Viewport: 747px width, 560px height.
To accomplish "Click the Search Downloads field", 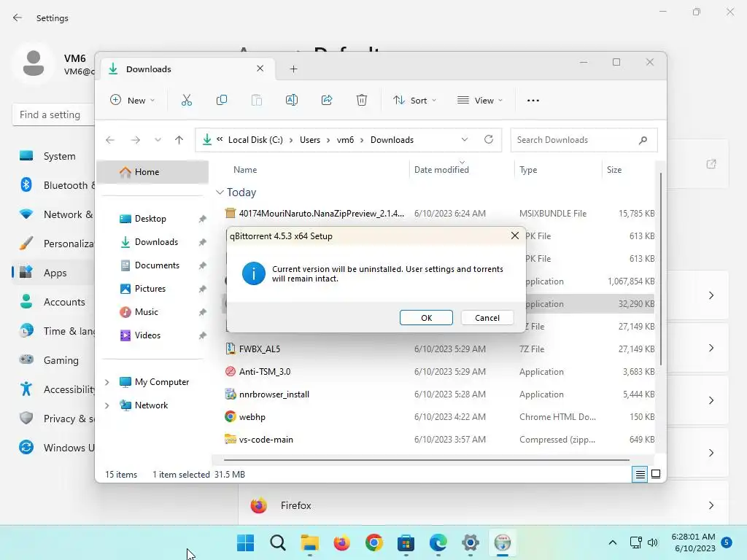I will 576,140.
